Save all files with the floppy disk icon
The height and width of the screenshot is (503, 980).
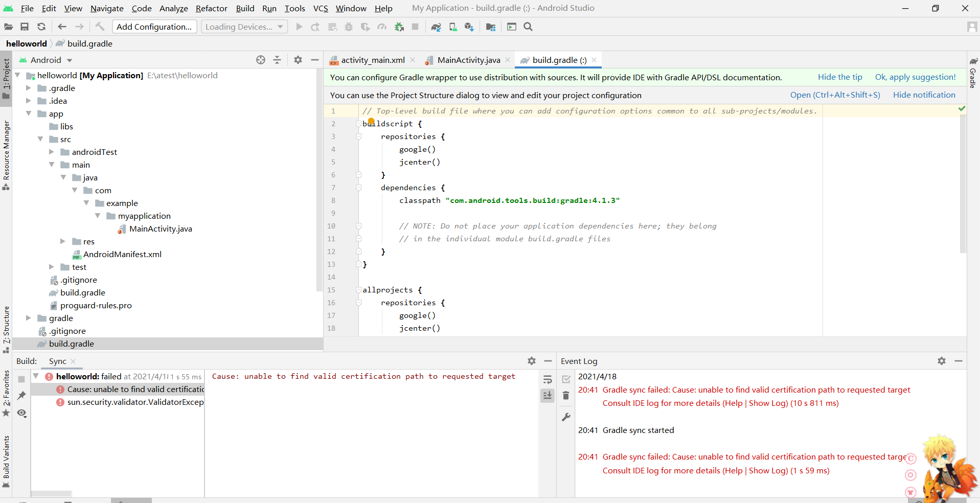tap(25, 27)
